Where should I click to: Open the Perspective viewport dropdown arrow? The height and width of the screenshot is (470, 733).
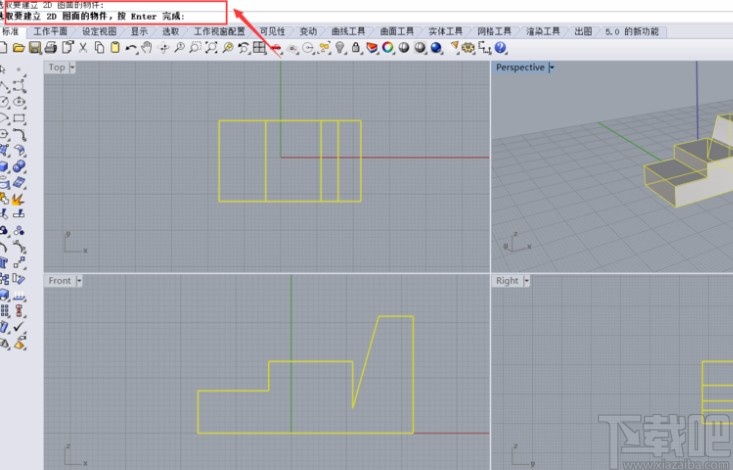point(552,68)
